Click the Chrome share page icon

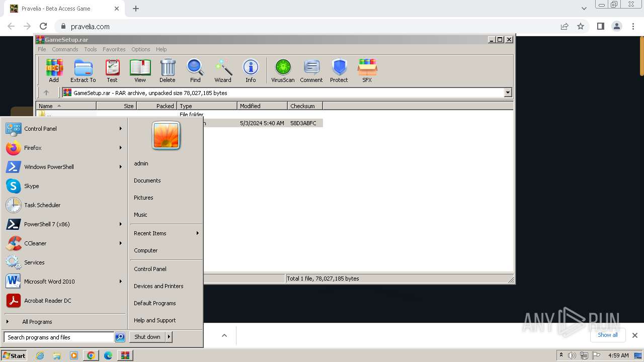tap(565, 26)
